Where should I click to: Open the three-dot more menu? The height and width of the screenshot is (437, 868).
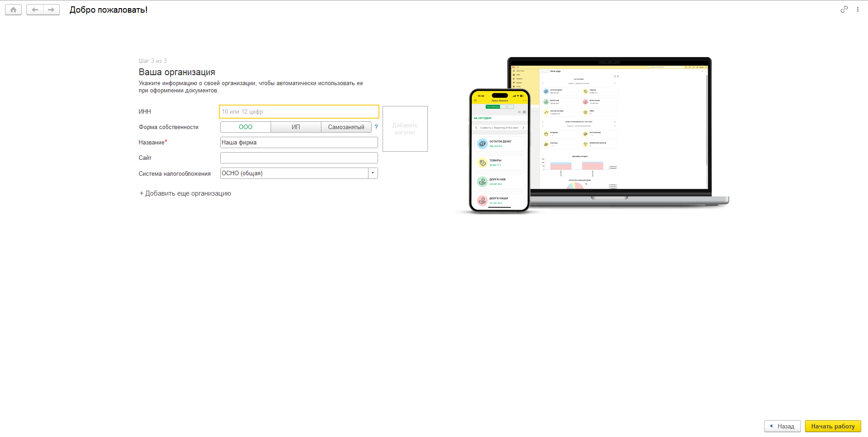click(x=858, y=10)
